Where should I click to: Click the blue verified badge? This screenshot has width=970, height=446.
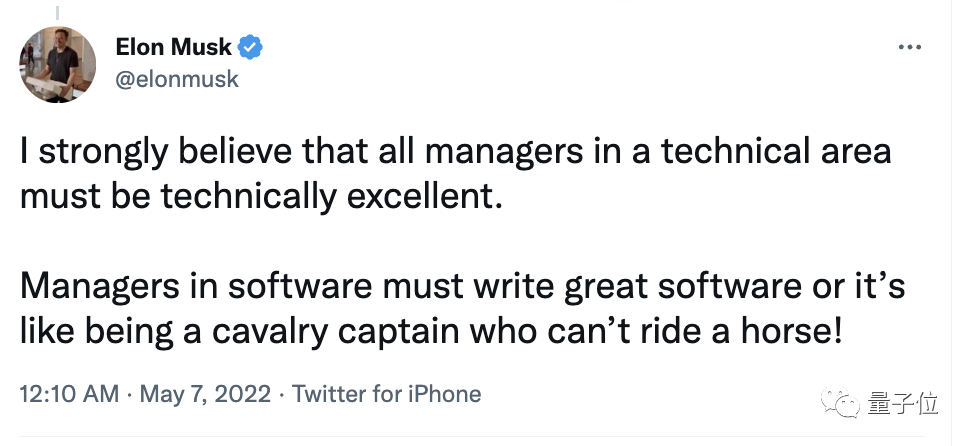252,47
